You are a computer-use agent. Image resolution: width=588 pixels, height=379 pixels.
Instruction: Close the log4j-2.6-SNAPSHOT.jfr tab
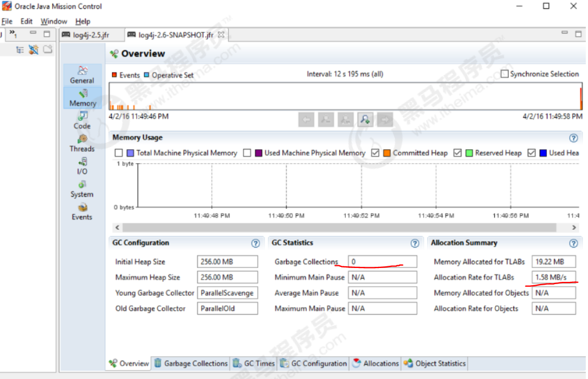click(x=221, y=34)
